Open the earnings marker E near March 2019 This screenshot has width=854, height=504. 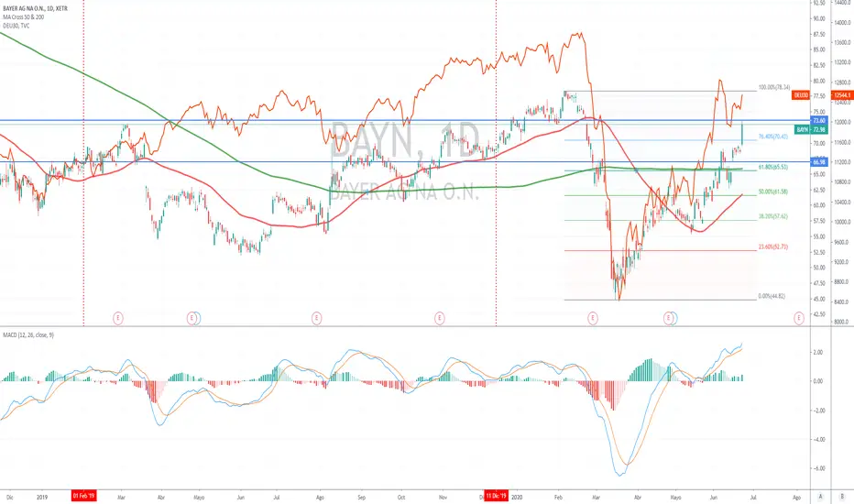click(117, 318)
